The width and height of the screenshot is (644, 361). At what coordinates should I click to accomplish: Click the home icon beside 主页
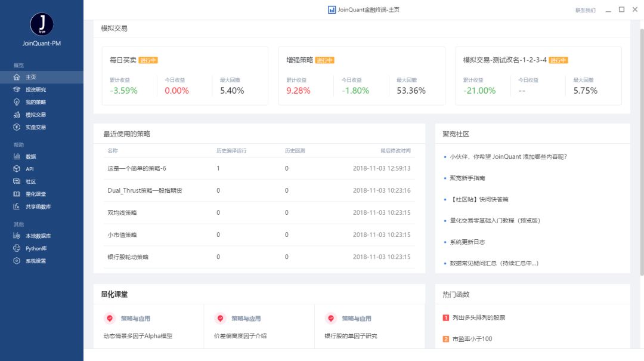[17, 77]
